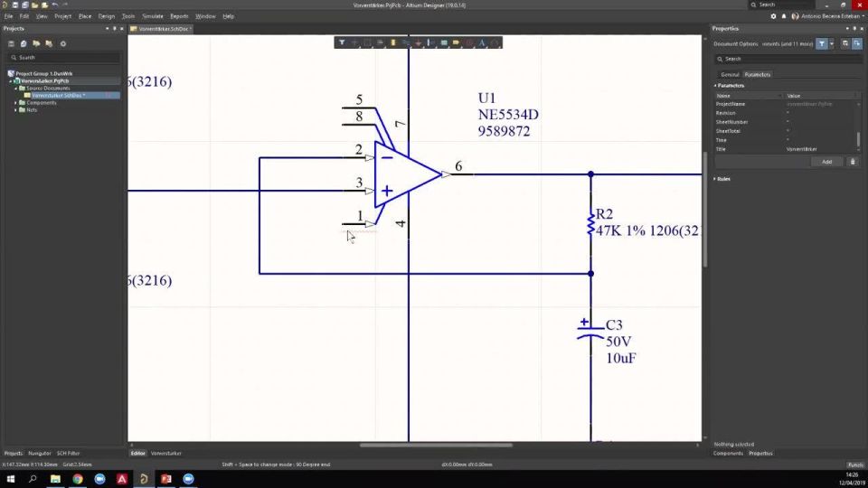This screenshot has height=488, width=868.
Task: Click the Properties panel selection filter button
Action: pos(822,43)
